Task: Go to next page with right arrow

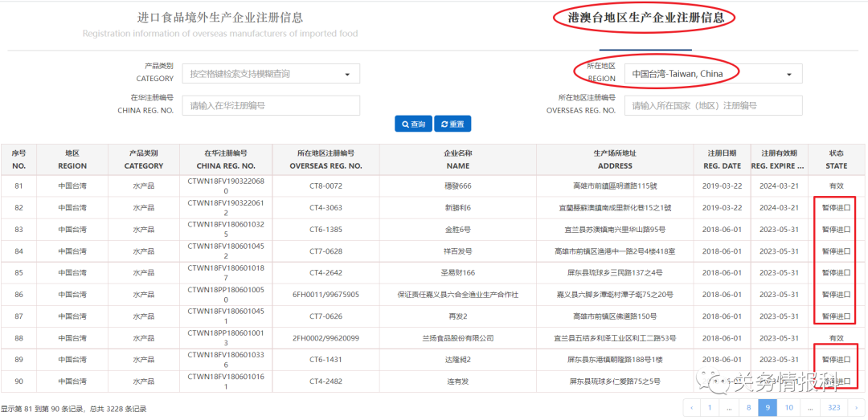Action: [x=856, y=408]
